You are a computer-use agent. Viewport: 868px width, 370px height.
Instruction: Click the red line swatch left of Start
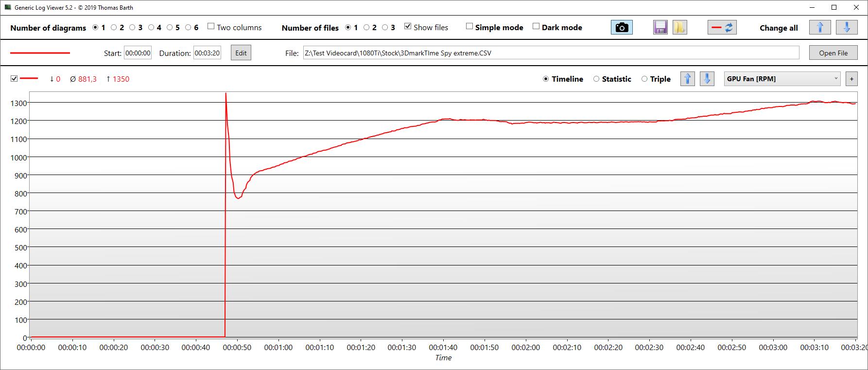pyautogui.click(x=40, y=53)
